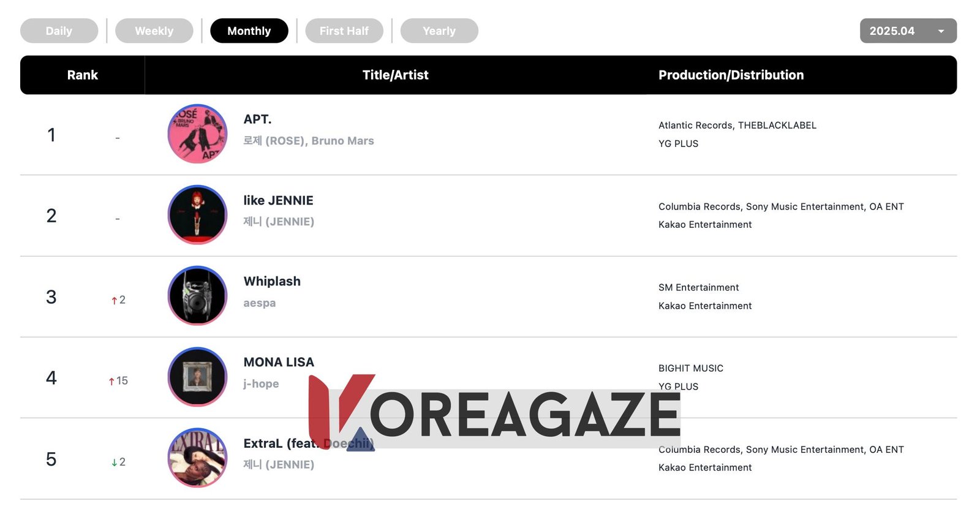Select the Weekly chart tab
This screenshot has width=980, height=506.
coord(154,31)
